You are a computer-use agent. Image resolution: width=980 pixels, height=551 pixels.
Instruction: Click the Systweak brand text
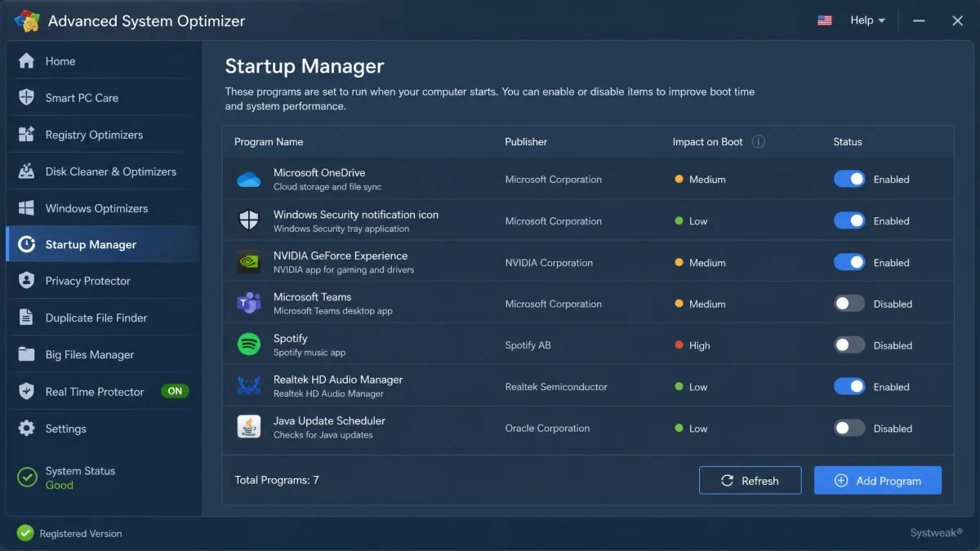(937, 533)
